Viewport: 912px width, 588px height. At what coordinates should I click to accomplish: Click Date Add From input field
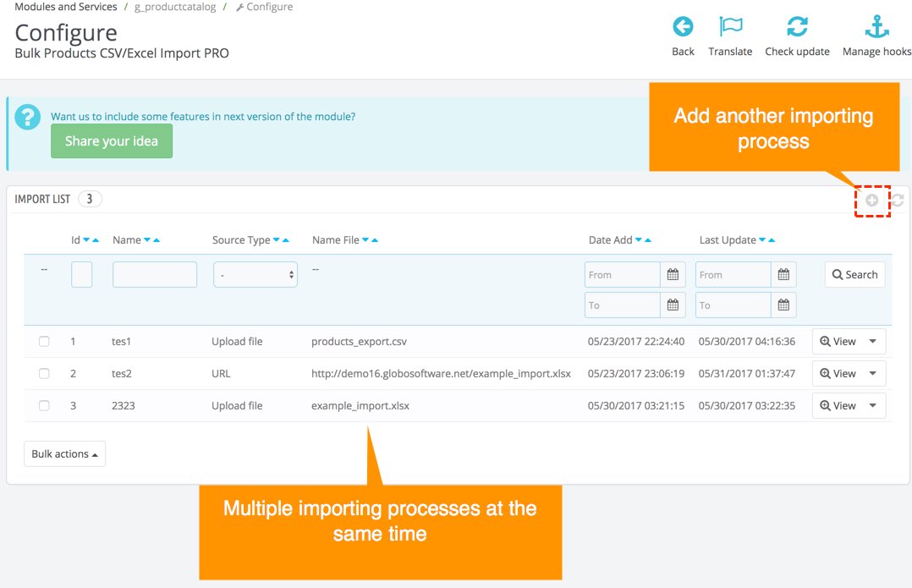click(x=623, y=274)
